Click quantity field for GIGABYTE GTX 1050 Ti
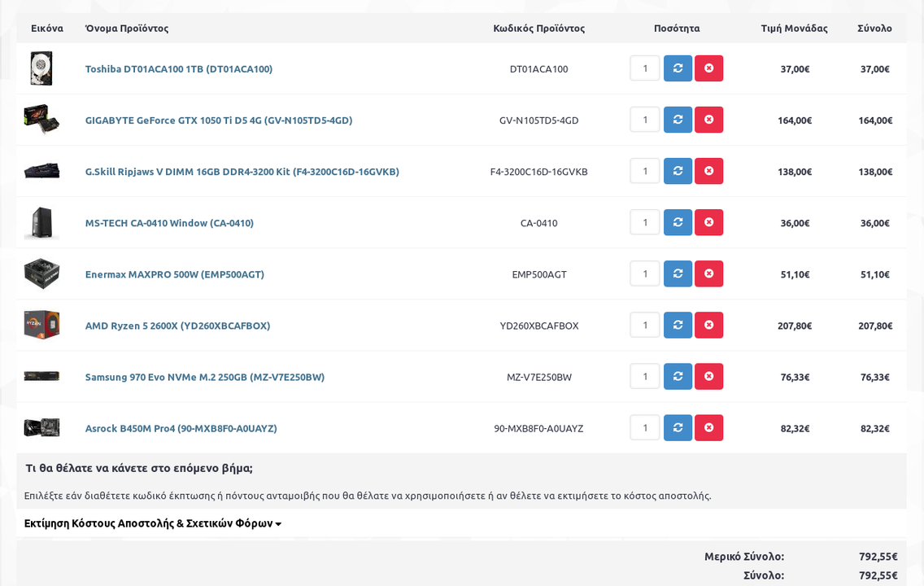Screen dimensions: 924x586 (645, 120)
